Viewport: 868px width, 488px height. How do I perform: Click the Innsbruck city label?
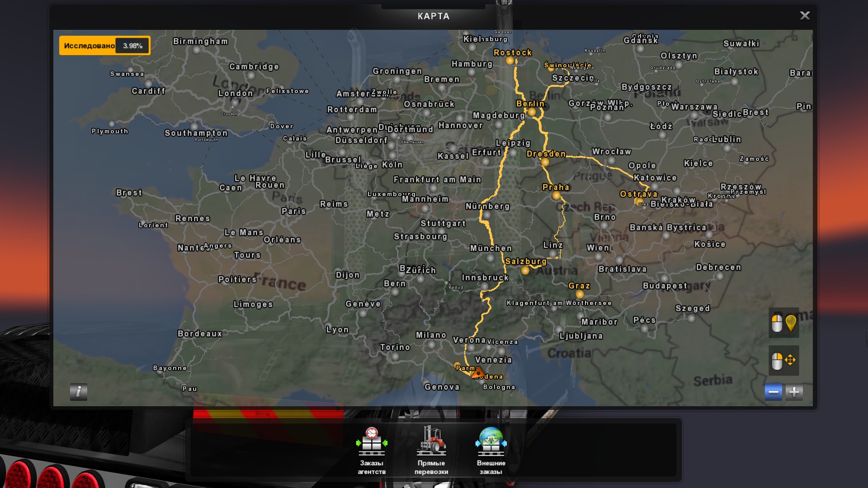pyautogui.click(x=485, y=278)
